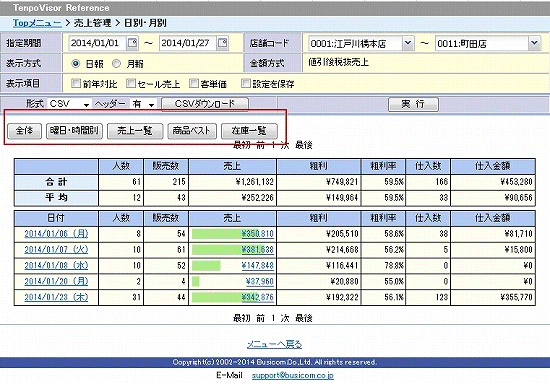
Task: Go to Topメニュー breadcrumb link
Action: coord(37,23)
